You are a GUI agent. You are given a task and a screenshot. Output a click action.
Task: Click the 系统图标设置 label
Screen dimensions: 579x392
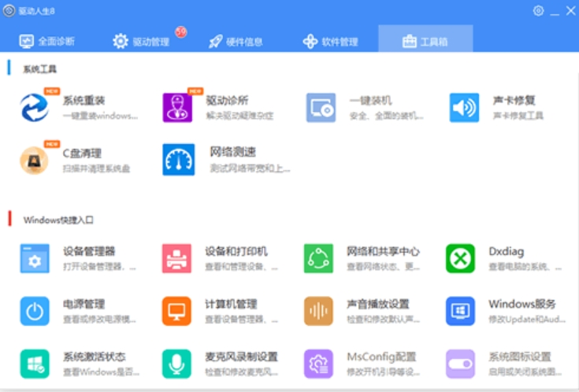(x=520, y=357)
